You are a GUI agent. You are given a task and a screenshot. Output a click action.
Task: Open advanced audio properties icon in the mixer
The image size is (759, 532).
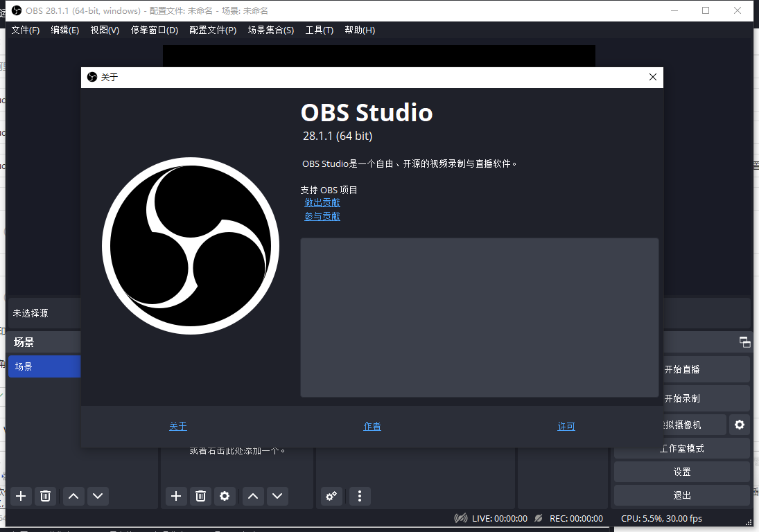pyautogui.click(x=331, y=496)
